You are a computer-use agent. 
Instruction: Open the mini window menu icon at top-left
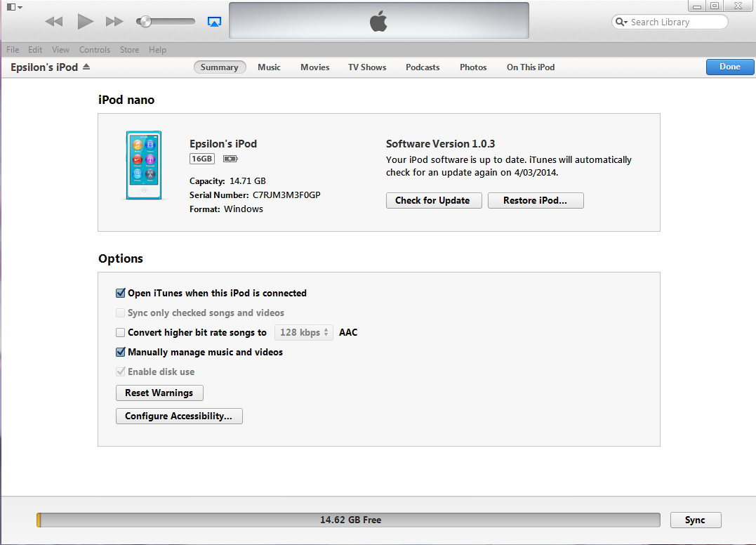[x=14, y=7]
